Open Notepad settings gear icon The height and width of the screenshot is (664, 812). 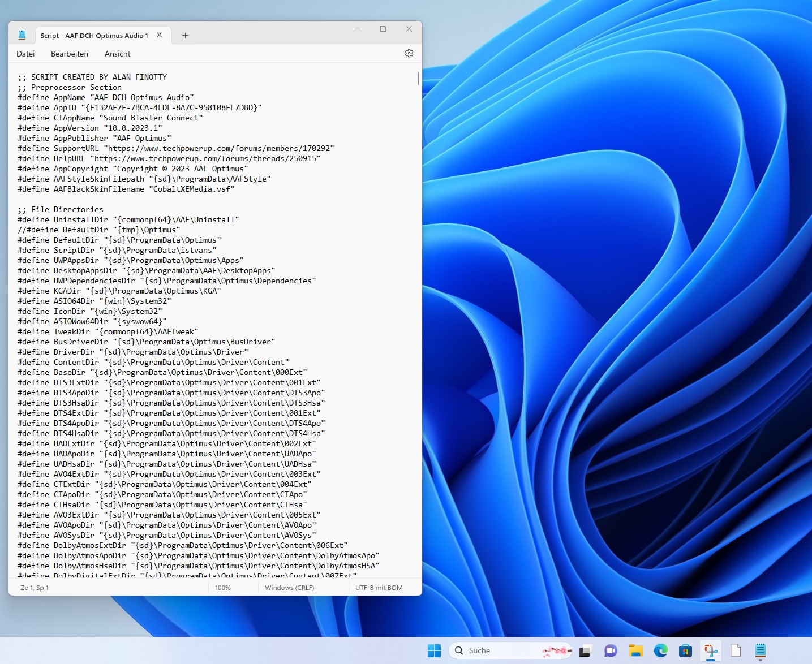pos(409,53)
